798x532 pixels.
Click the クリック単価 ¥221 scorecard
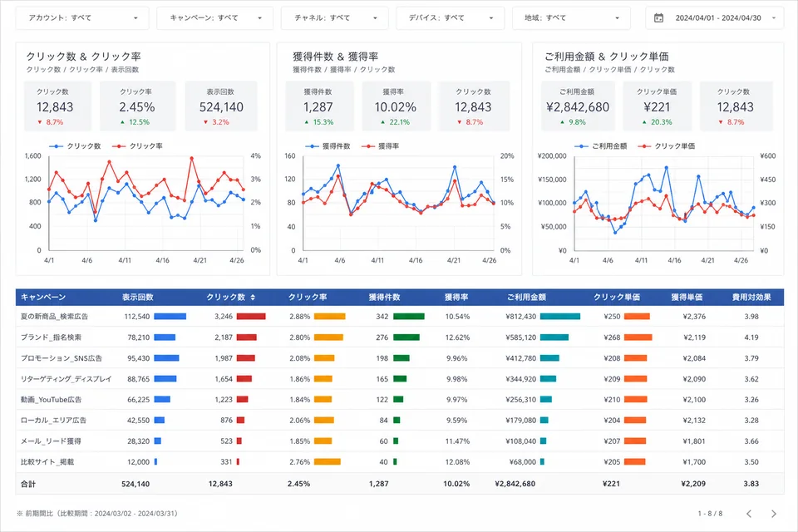(x=657, y=106)
